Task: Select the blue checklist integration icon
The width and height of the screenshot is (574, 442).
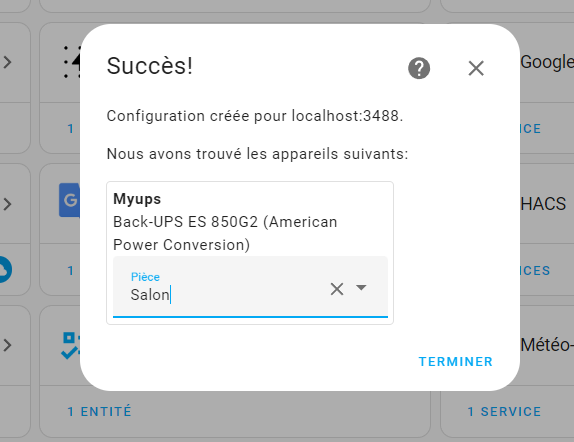Action: pyautogui.click(x=70, y=345)
